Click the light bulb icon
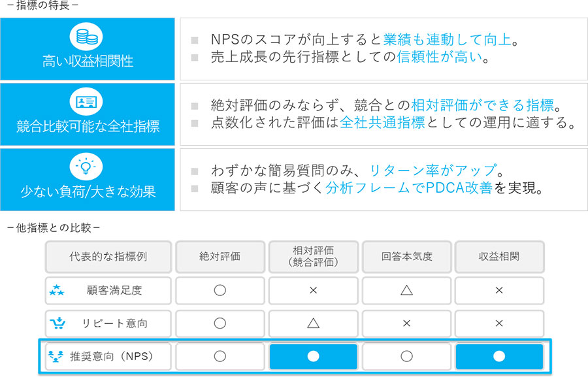Screen dimensions: 588x377 (x=87, y=165)
